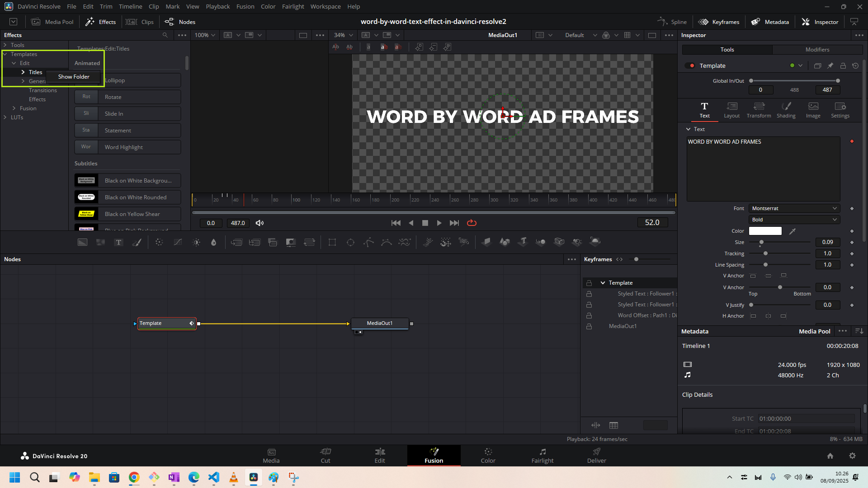This screenshot has width=868, height=488.
Task: Toggle loop playback button
Action: 472,223
